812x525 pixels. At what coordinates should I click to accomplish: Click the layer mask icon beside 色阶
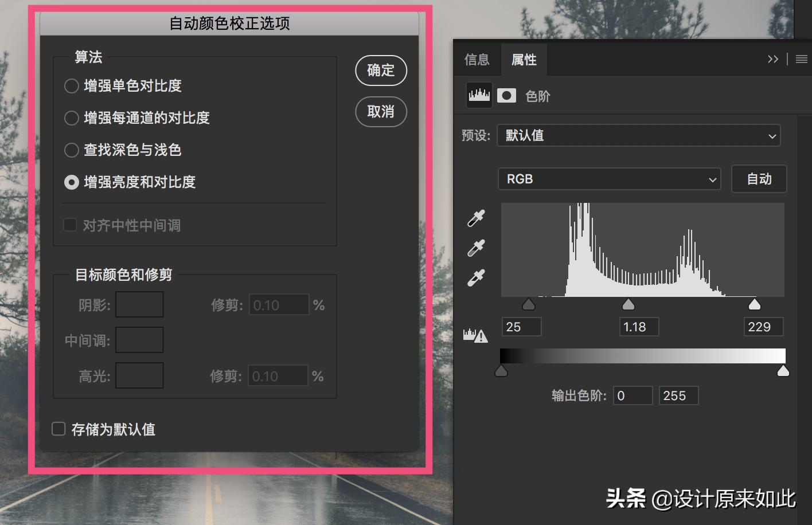tap(507, 95)
